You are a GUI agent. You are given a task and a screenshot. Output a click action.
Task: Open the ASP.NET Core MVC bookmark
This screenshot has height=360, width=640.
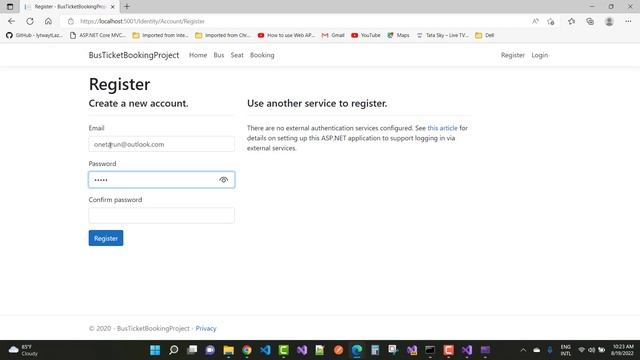point(98,35)
